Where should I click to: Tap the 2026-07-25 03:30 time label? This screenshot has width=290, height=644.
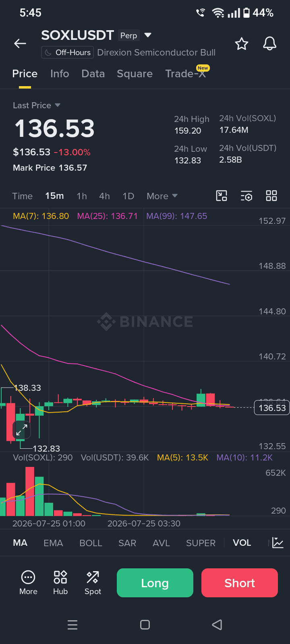(144, 524)
